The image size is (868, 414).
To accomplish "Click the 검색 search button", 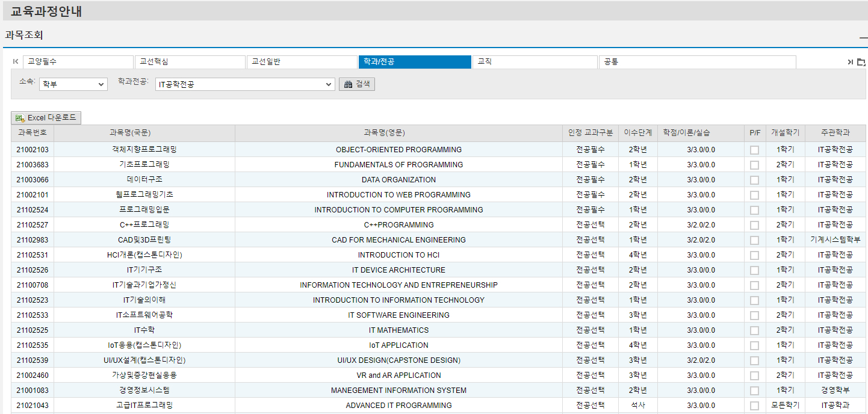I will tap(357, 84).
